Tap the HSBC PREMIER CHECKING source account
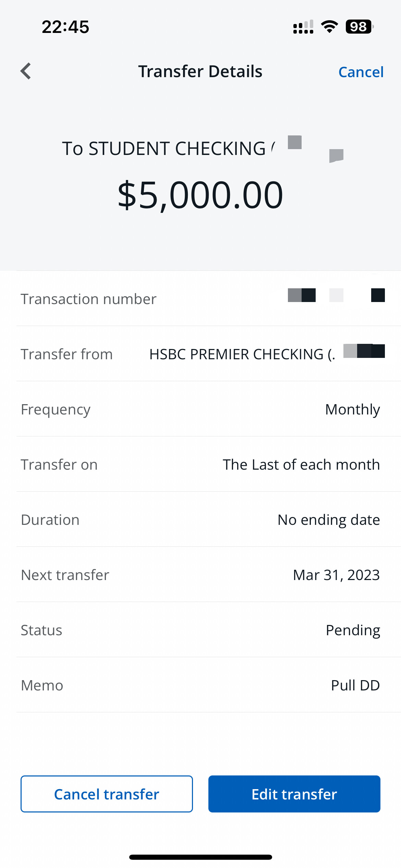Image resolution: width=401 pixels, height=868 pixels. pos(241,354)
